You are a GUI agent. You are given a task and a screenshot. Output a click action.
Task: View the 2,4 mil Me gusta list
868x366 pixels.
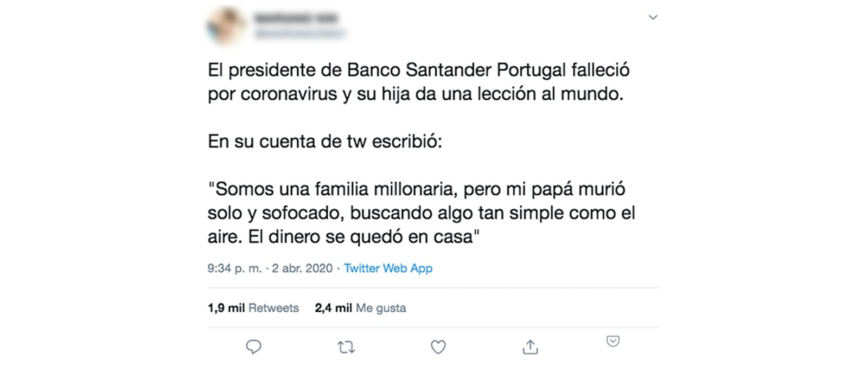pos(360,308)
